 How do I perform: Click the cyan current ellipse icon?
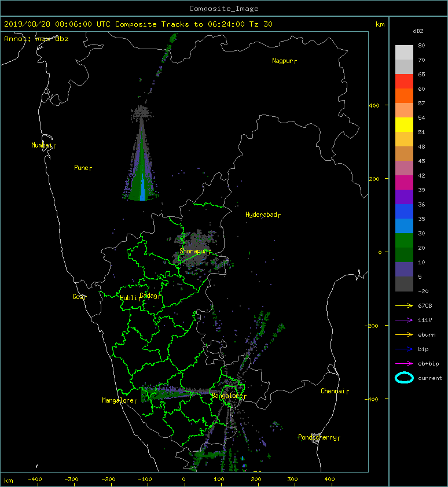click(404, 378)
